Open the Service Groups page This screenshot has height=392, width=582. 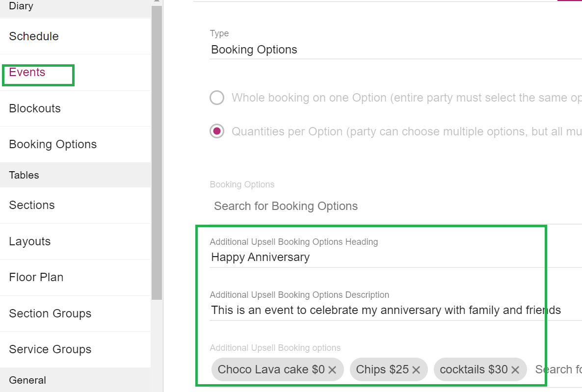point(50,349)
